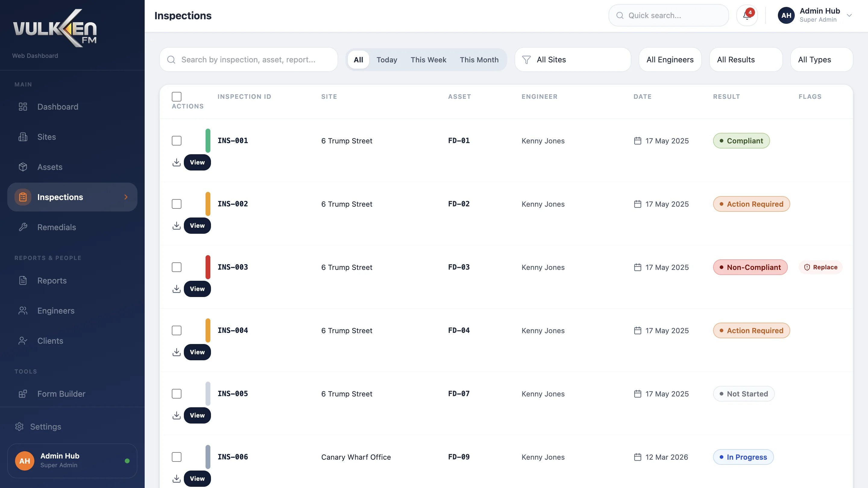Click the In Progress status badge

coord(743,457)
